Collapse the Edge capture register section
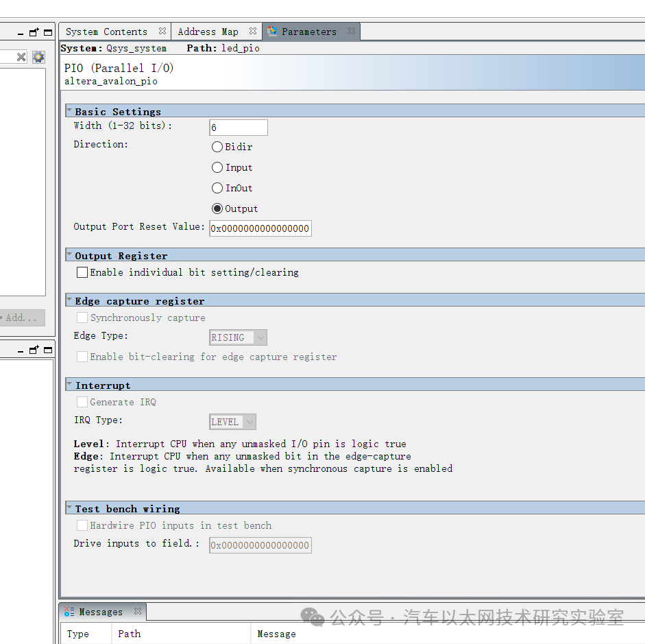Screen dimensions: 645x644 (x=69, y=299)
